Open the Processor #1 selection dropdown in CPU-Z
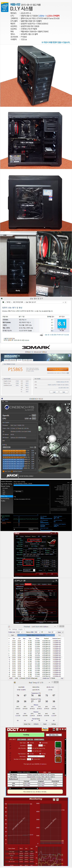 29,570
